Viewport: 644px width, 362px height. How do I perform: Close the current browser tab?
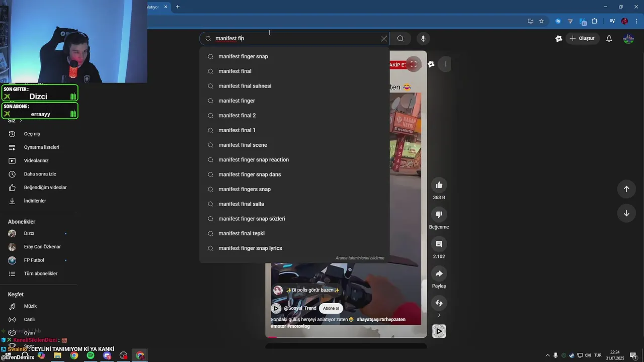point(166,7)
